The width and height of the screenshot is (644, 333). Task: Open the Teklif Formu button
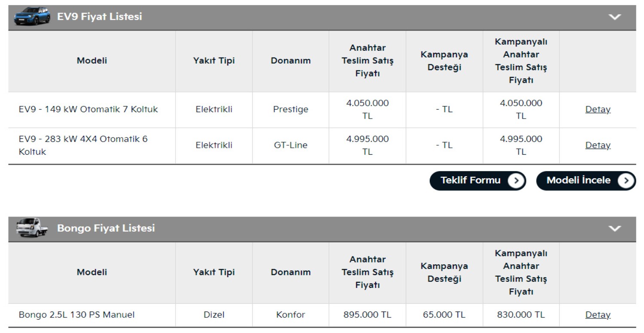click(471, 180)
